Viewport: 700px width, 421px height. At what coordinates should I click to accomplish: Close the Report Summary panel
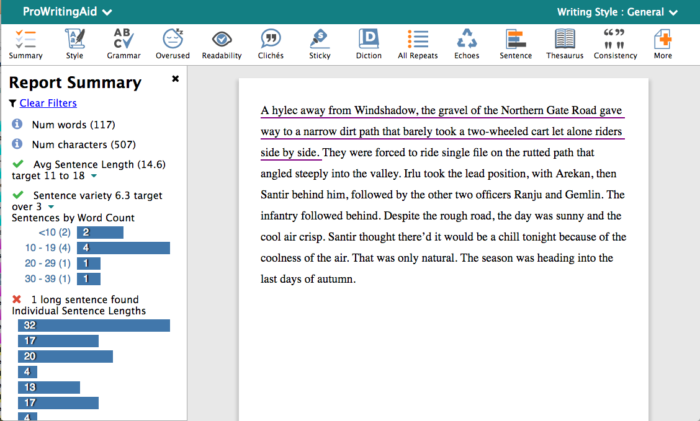click(x=175, y=78)
